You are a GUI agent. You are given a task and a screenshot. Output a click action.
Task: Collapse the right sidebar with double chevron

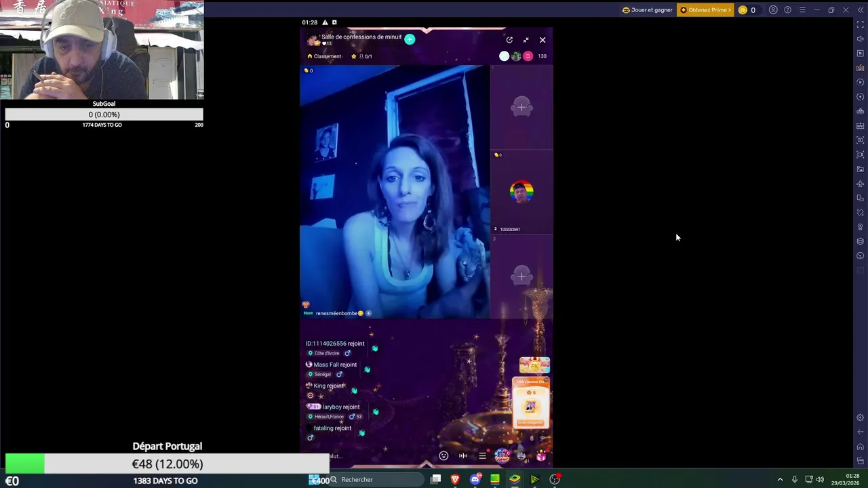[860, 9]
